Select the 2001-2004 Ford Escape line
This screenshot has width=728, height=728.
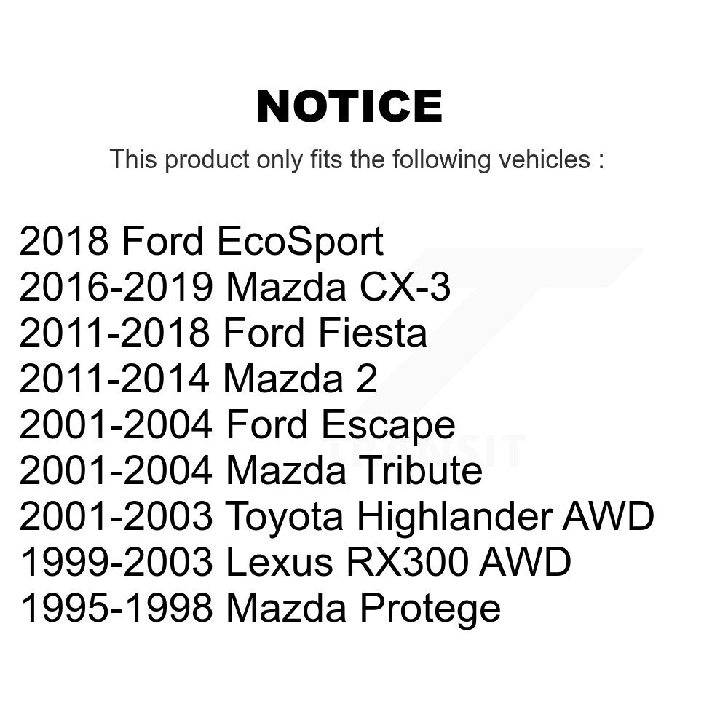click(237, 425)
